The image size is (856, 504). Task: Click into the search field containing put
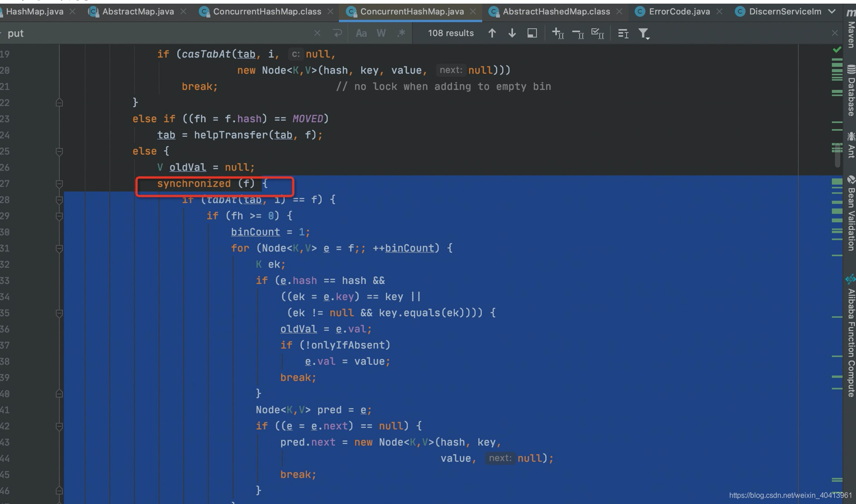click(x=158, y=33)
